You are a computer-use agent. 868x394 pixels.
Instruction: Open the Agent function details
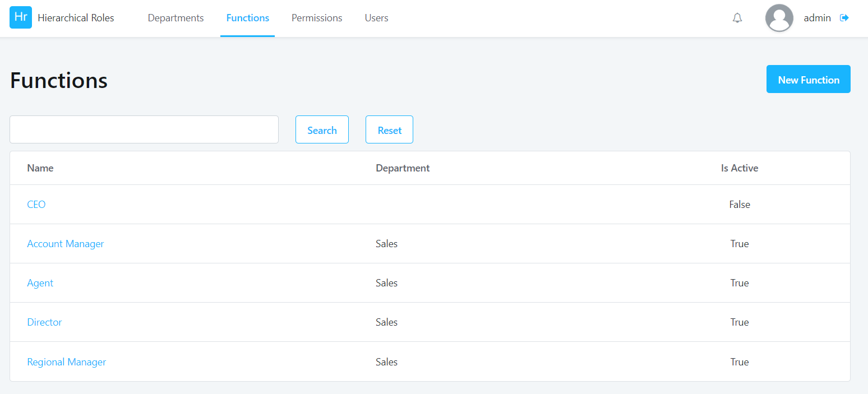tap(40, 282)
